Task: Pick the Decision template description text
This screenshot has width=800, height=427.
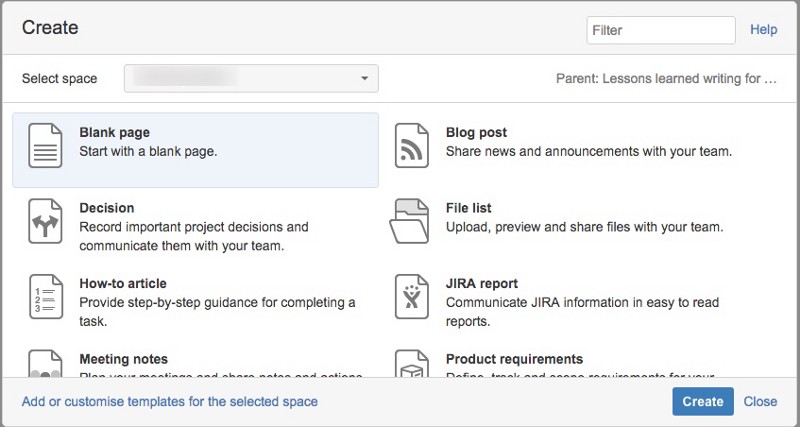Action: (194, 236)
